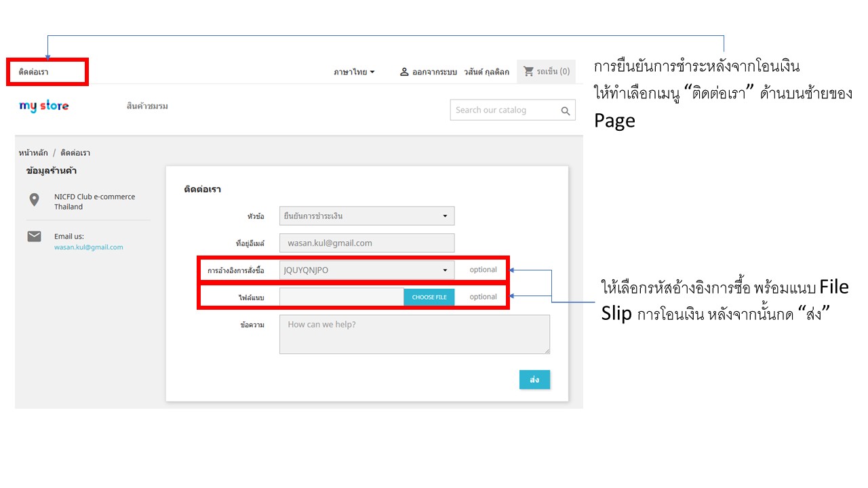Open the สินค้าชมรม category menu
This screenshot has height=488, width=868.
pos(147,106)
